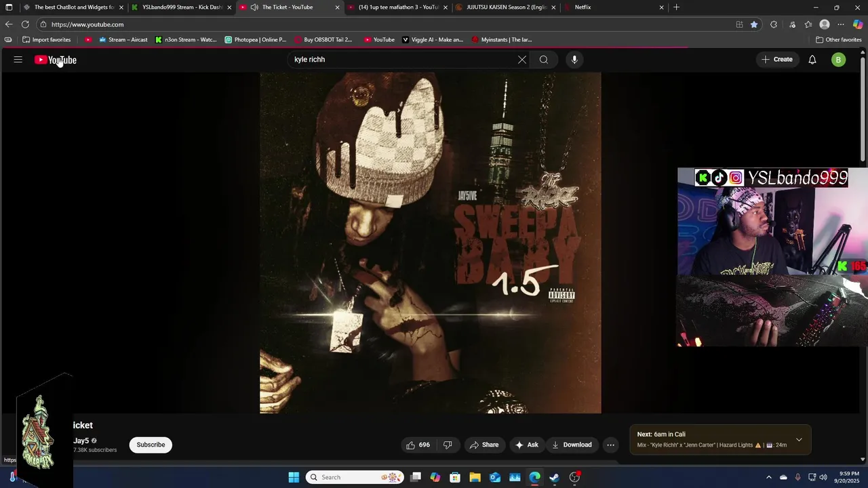Launch Microsoft Store from taskbar
The image size is (868, 488).
point(455,477)
